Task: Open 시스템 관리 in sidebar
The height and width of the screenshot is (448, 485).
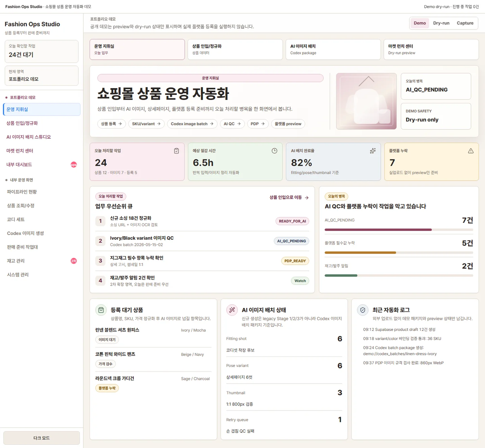Action: 42,275
